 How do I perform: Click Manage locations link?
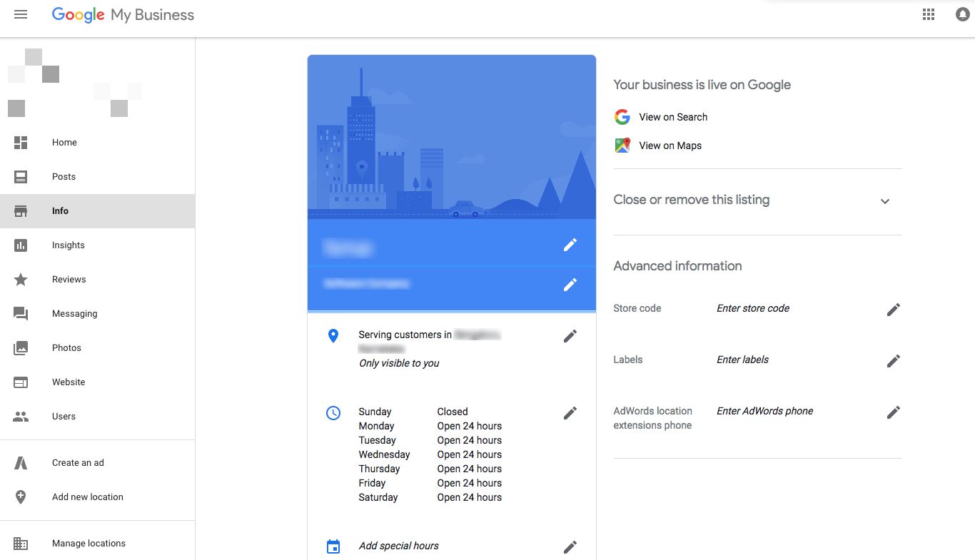[89, 544]
